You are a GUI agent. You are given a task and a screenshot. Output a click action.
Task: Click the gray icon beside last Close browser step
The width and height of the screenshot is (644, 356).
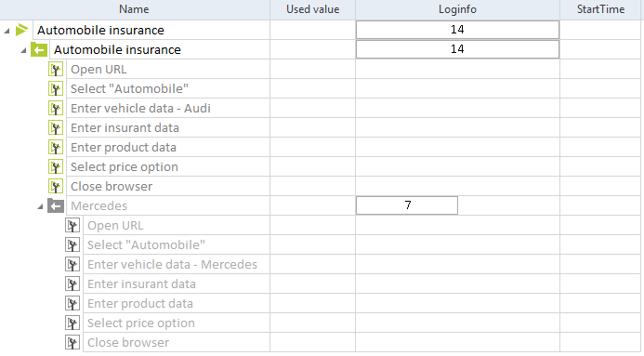[72, 342]
